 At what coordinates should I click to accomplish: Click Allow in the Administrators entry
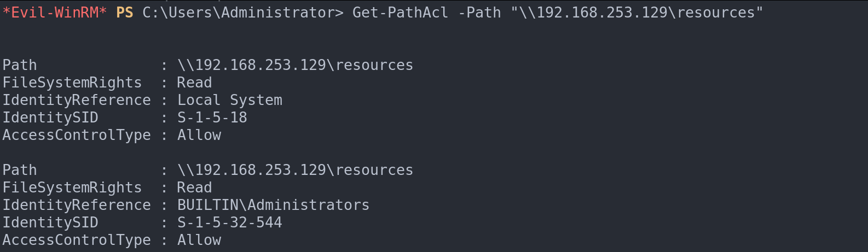[199, 240]
